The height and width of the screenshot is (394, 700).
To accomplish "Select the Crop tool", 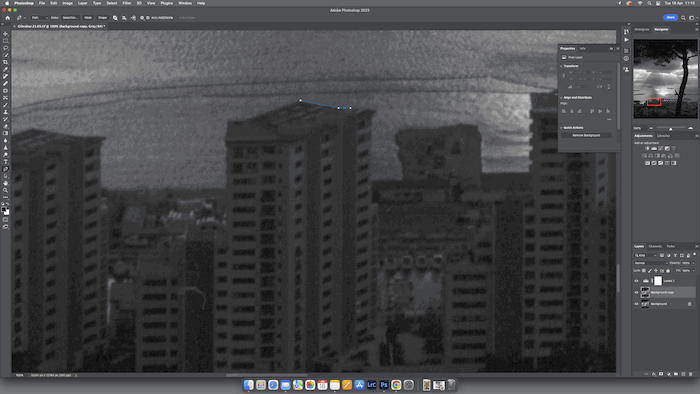I will click(5, 62).
